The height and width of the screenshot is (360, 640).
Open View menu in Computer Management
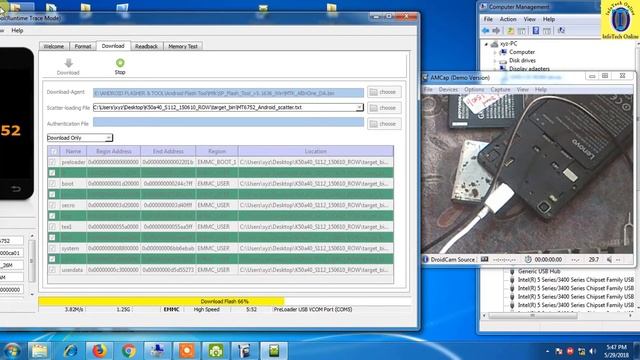(x=529, y=19)
